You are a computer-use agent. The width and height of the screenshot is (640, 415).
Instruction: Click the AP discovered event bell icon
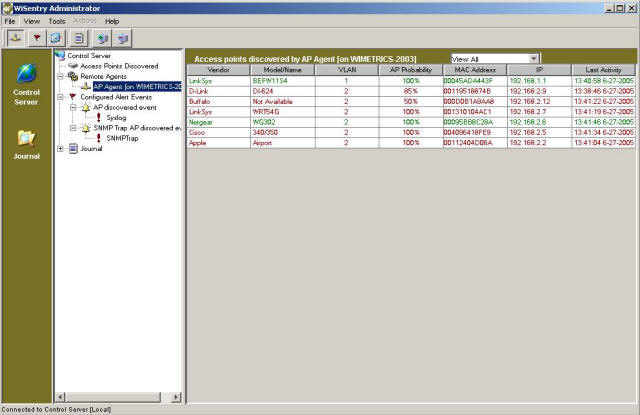(86, 107)
